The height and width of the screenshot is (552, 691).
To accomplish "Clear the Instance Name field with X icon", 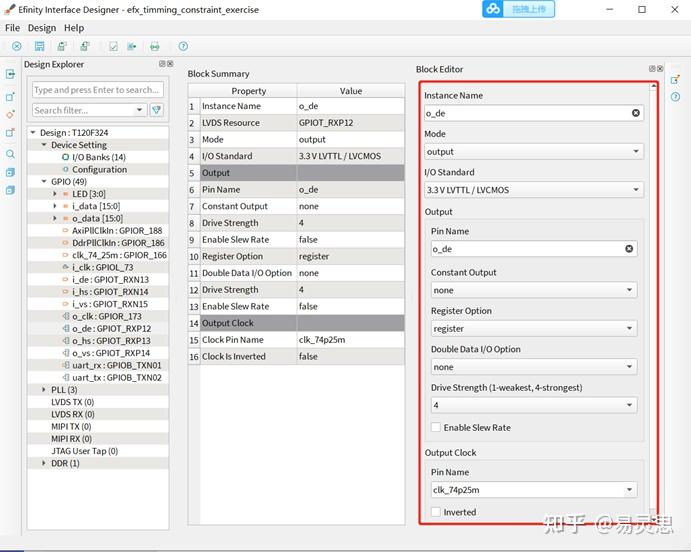I will tap(636, 113).
